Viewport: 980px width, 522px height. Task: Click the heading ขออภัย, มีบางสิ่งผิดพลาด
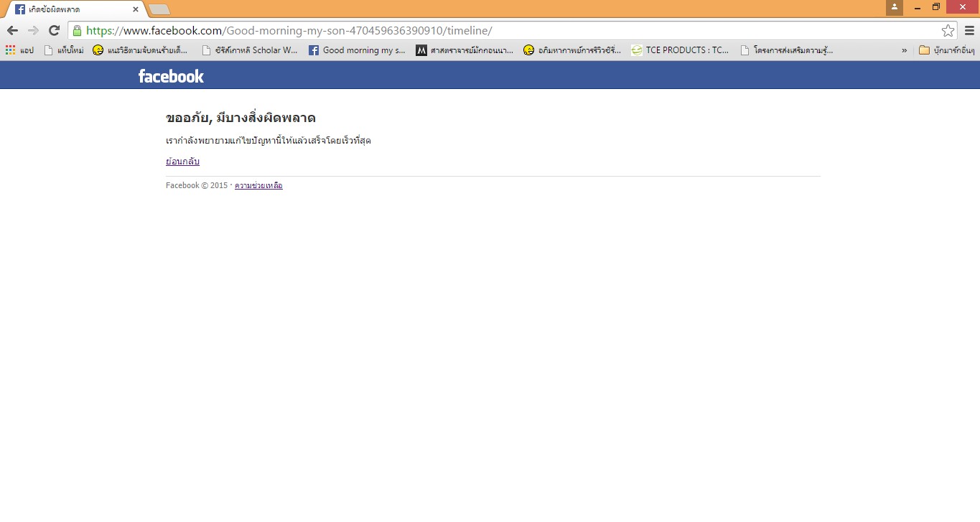click(241, 117)
